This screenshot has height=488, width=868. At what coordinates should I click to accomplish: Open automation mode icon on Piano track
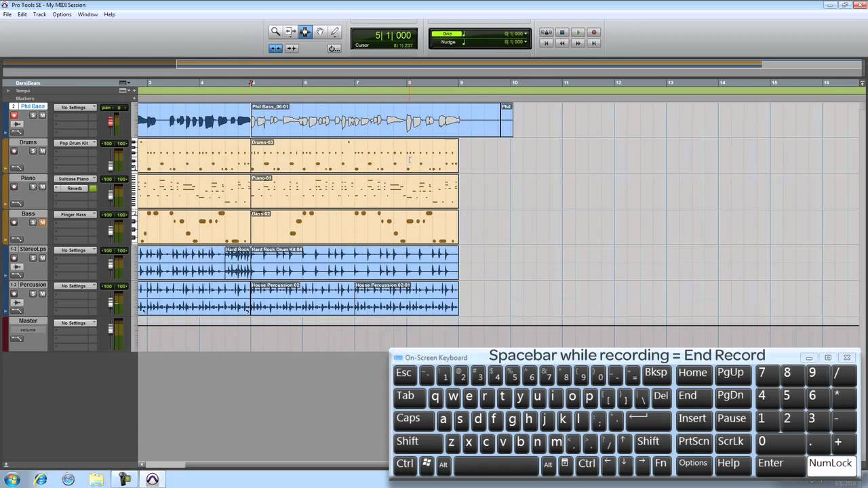click(17, 203)
